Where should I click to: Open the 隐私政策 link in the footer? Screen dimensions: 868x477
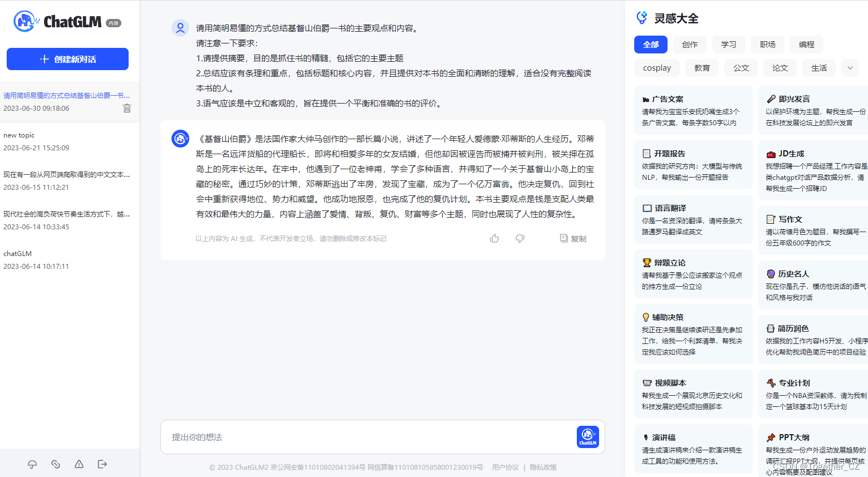pos(543,467)
